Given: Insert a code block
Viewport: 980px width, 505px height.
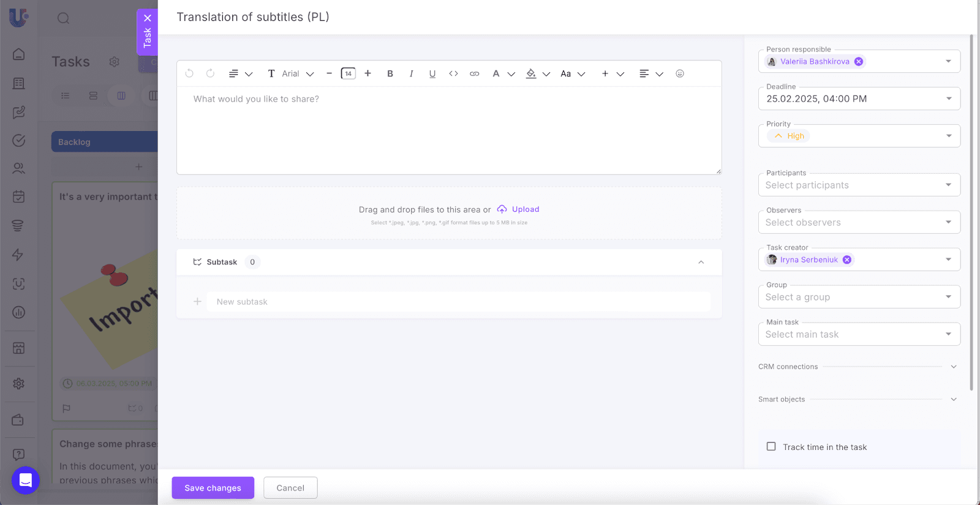Looking at the screenshot, I should [453, 73].
